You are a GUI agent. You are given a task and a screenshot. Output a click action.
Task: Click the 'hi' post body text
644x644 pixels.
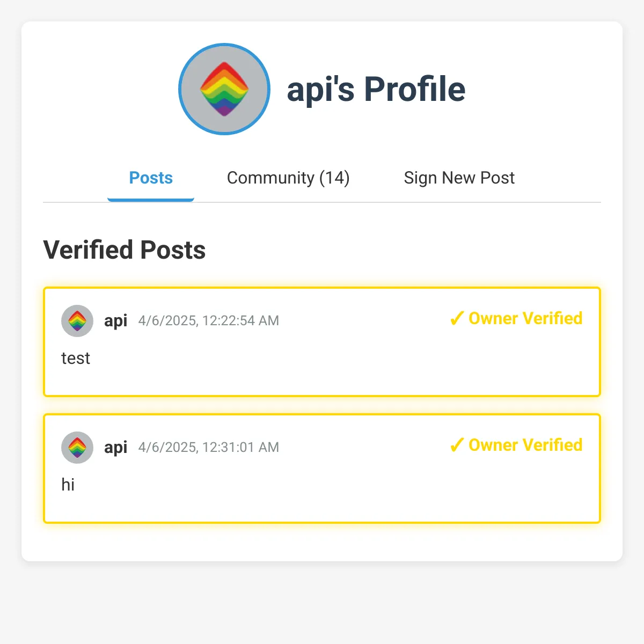tap(68, 485)
